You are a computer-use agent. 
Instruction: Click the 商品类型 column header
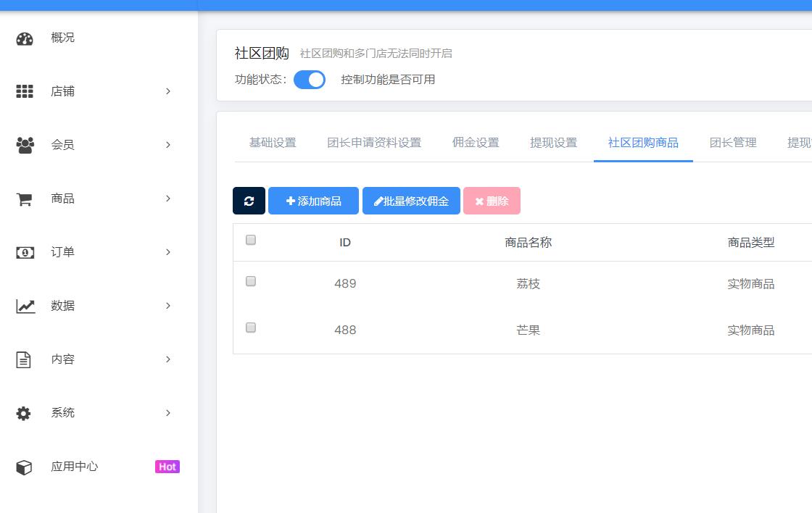pyautogui.click(x=751, y=242)
